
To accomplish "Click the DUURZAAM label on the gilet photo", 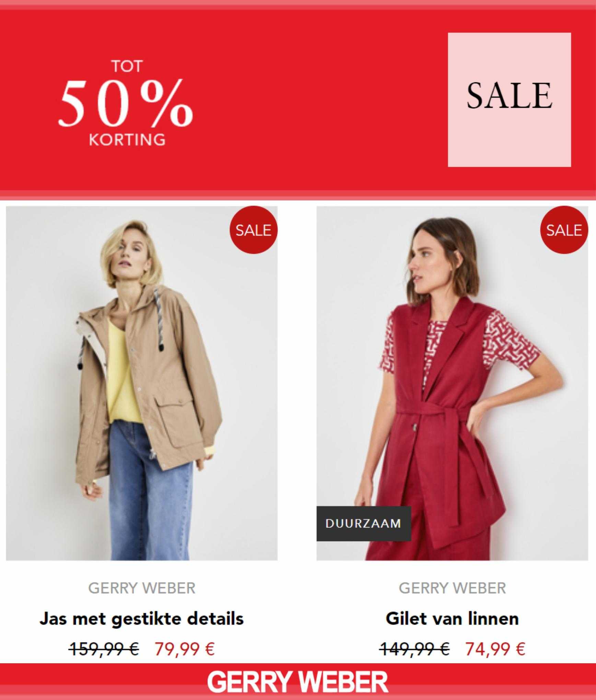I will tap(363, 524).
